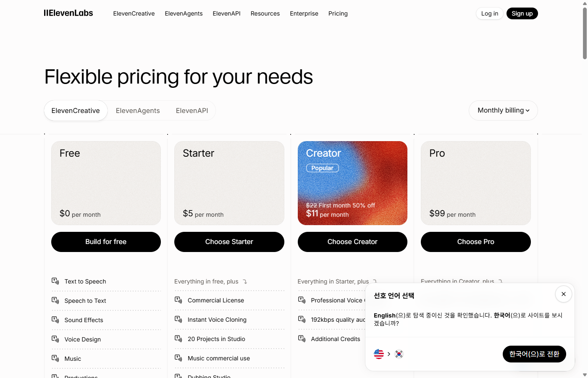The height and width of the screenshot is (378, 588).
Task: Close the language preference popup
Action: click(563, 294)
